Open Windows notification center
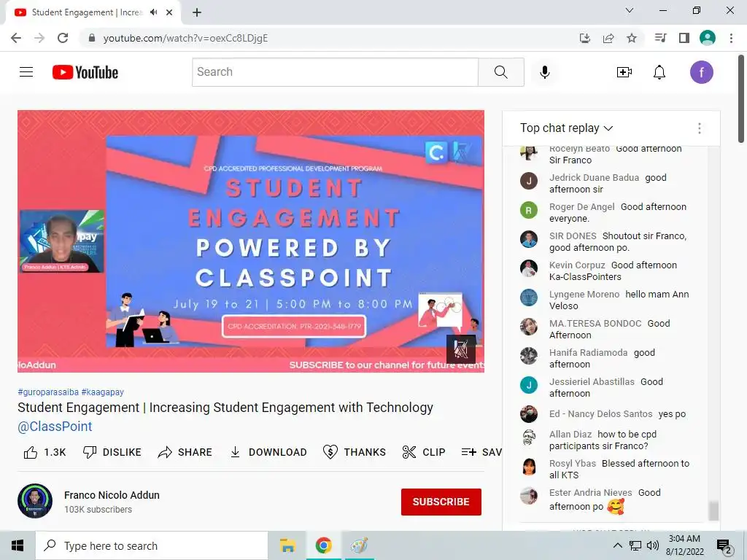747x560 pixels. (724, 546)
